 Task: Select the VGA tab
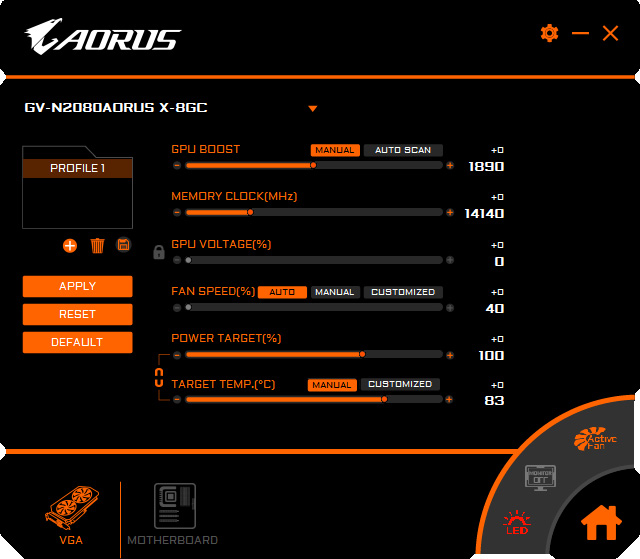click(x=71, y=515)
